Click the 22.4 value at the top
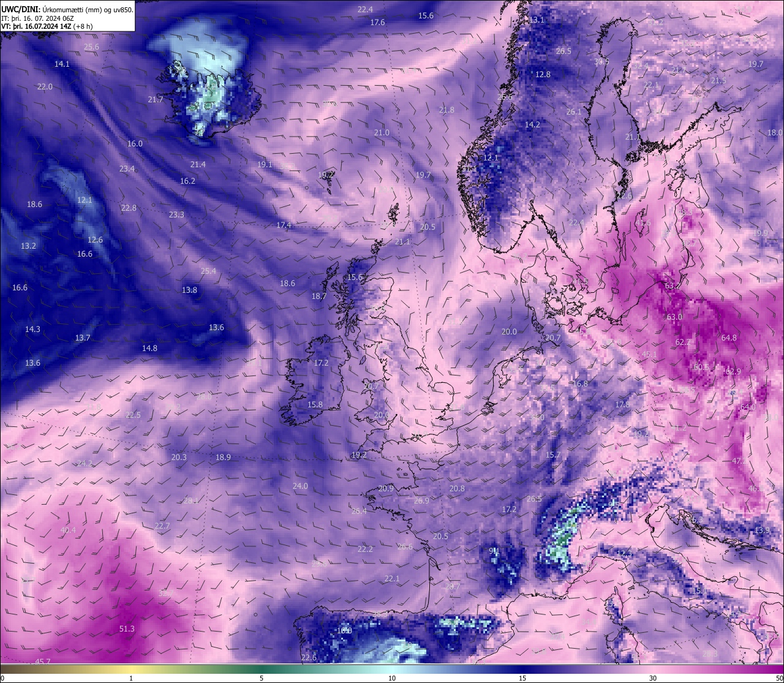Screen dimensions: 784x683 pyautogui.click(x=365, y=9)
